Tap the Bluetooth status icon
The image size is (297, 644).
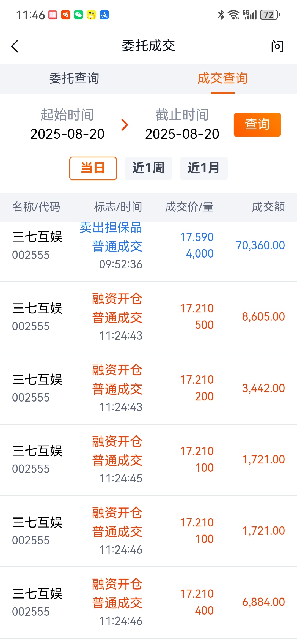(221, 15)
